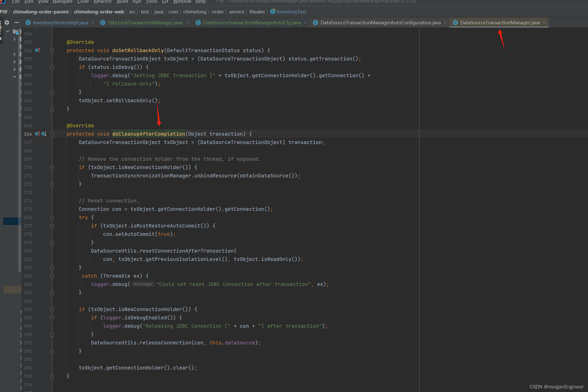Viewport: 588px width, 392px height.
Task: Fold the isNewConnectionHolder block at line 387
Action: (52, 310)
